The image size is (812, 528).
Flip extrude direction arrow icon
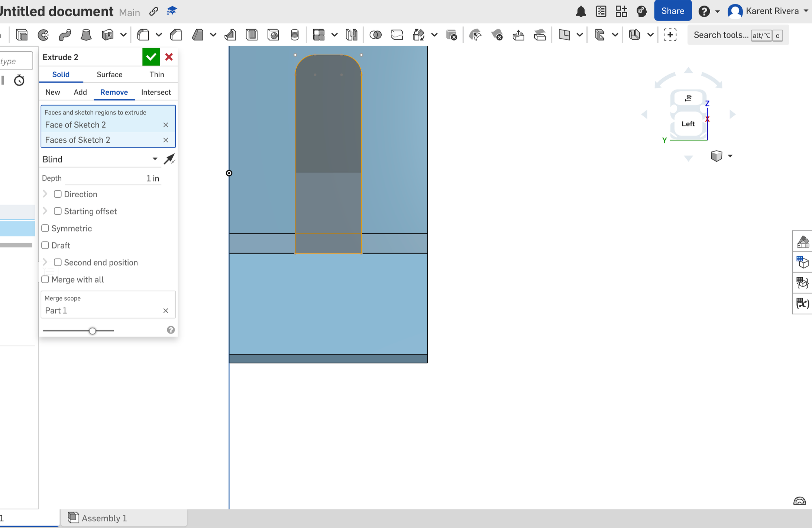point(169,159)
